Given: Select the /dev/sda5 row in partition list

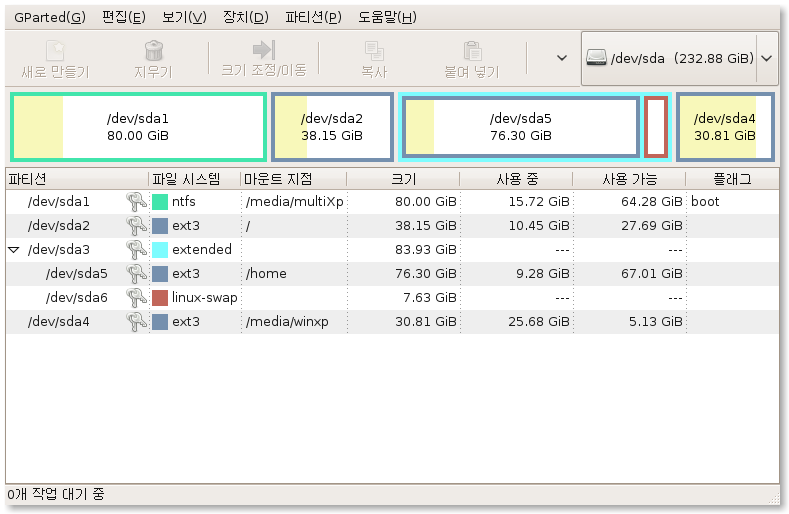Looking at the screenshot, I should [392, 274].
